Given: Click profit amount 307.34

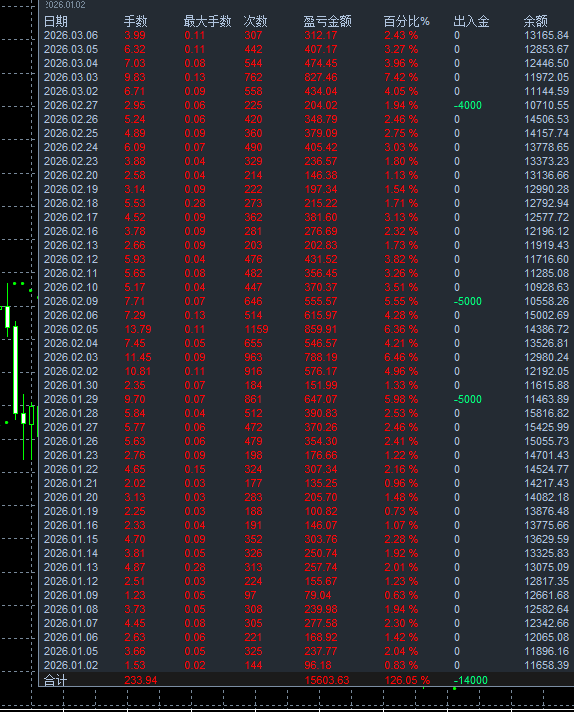Looking at the screenshot, I should (x=321, y=470).
